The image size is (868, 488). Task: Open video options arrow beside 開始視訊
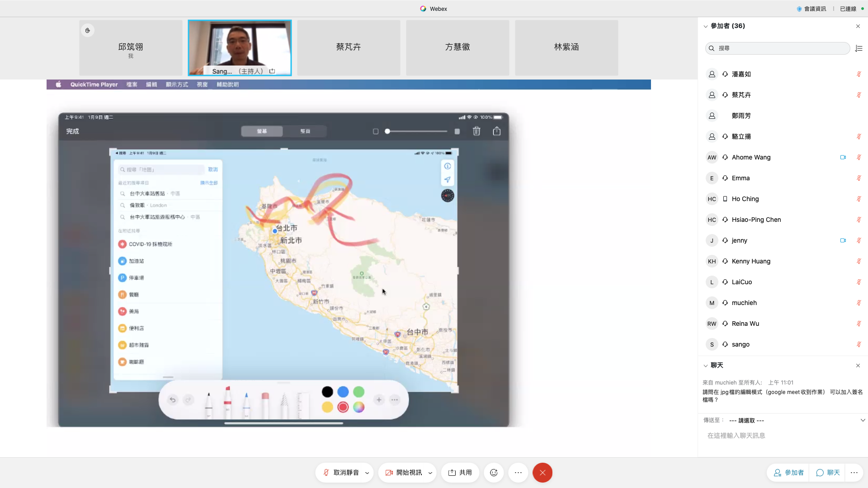[x=430, y=473]
